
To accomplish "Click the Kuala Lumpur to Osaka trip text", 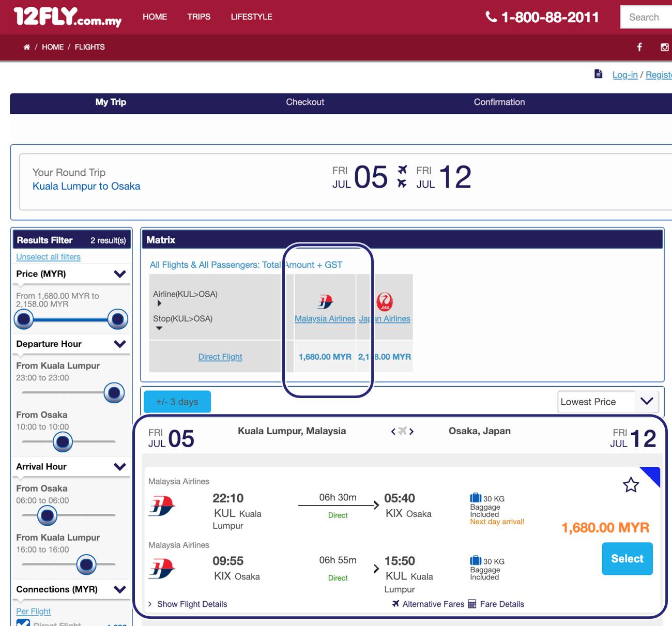I will coord(86,186).
